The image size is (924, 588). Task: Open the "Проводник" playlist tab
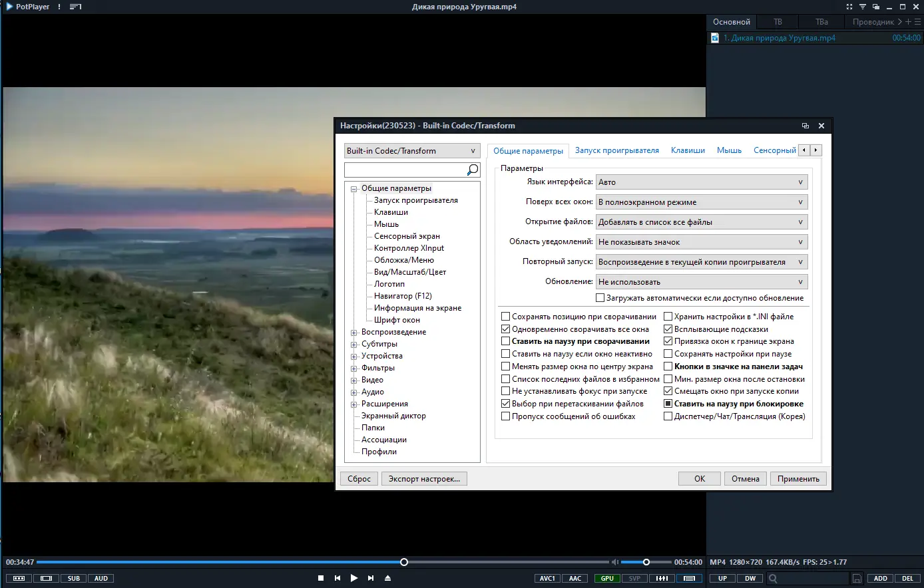click(873, 22)
